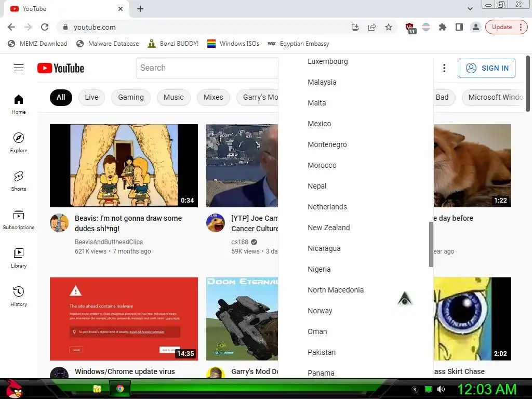Image resolution: width=532 pixels, height=399 pixels.
Task: Open the BeavisAndButtheadClips channel avatar
Action: (59, 223)
